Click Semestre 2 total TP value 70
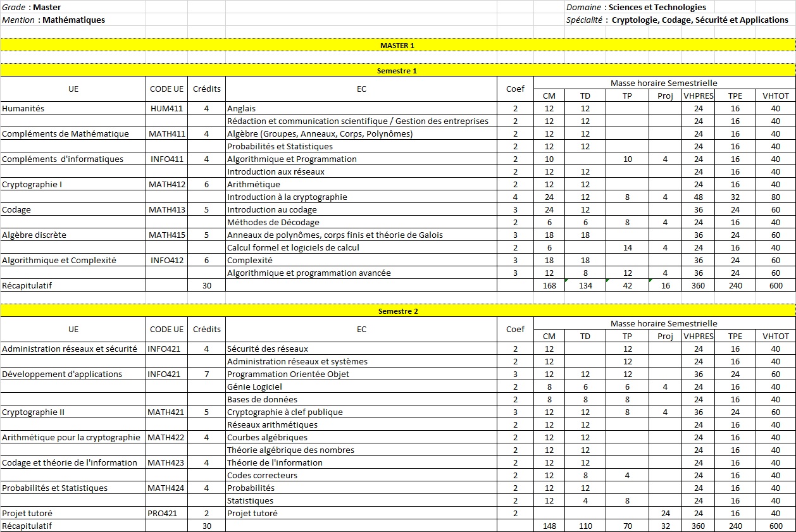The image size is (796, 532). [x=627, y=526]
